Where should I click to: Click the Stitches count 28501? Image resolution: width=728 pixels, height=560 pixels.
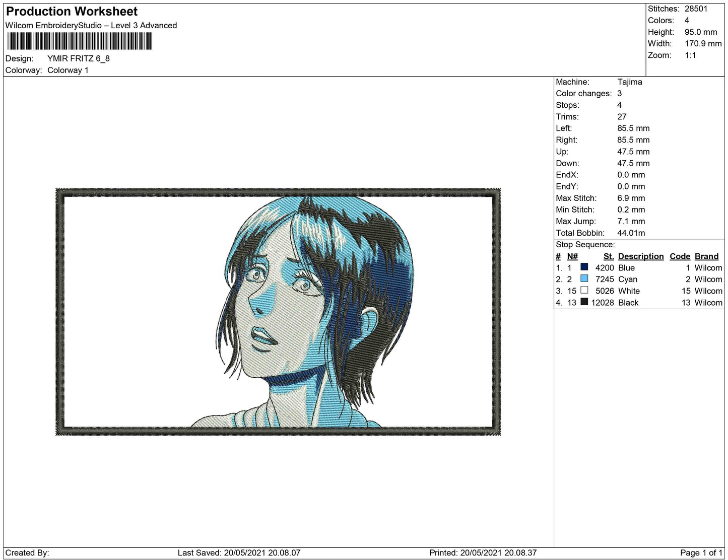tap(696, 9)
